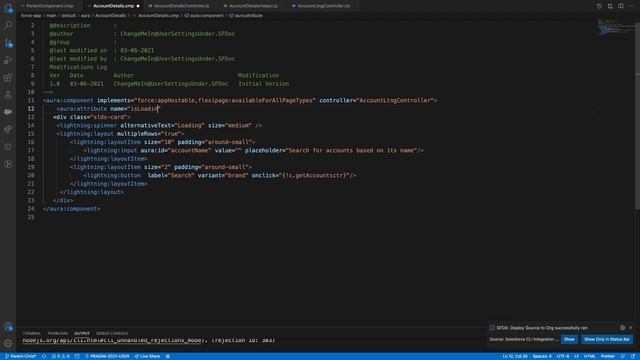
Task: Click the editor layout icon at the top right
Action: 621,6
